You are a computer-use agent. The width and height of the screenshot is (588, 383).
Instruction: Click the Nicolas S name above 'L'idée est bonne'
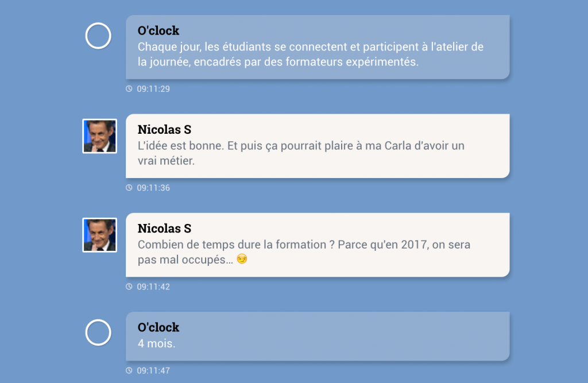pos(164,130)
